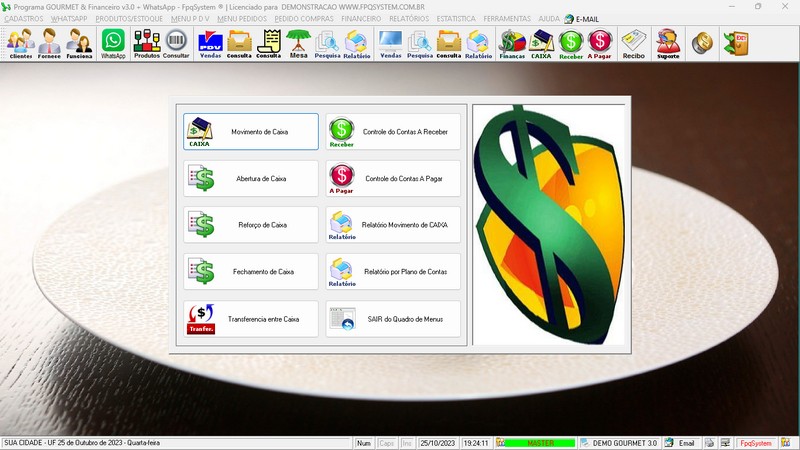This screenshot has height=450, width=800.
Task: Open the WHATSAPP menu
Action: pyautogui.click(x=69, y=19)
